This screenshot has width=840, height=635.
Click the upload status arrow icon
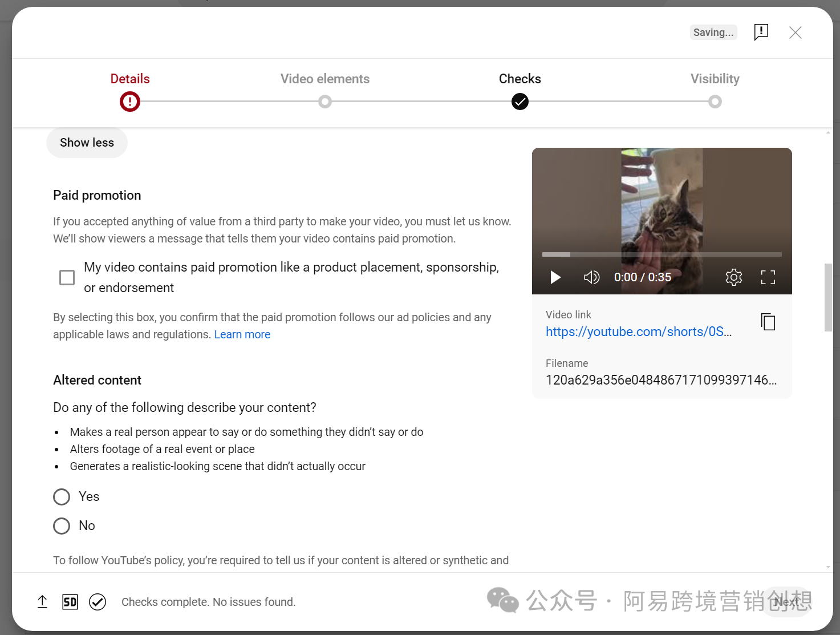click(x=42, y=602)
